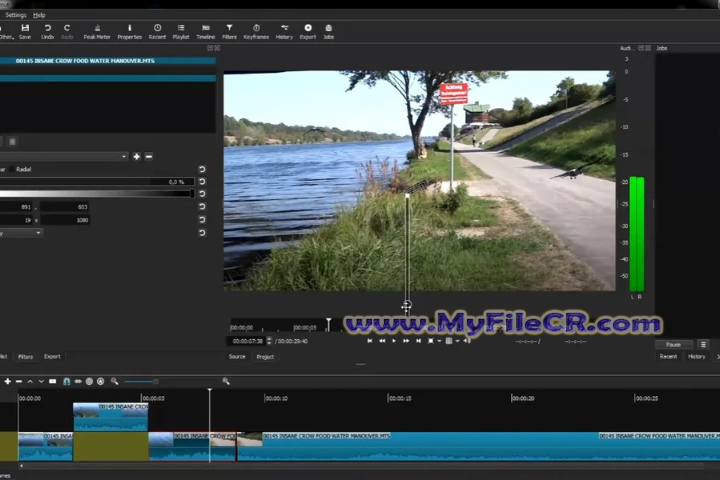Click timecode stepper arrows at 00:00:07:38
This screenshot has height=480, width=720.
(x=270, y=341)
